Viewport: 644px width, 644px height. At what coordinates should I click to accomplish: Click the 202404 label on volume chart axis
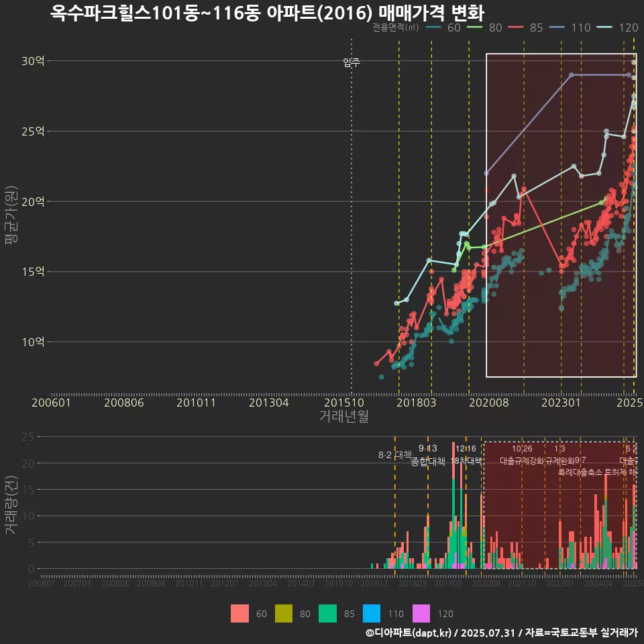[x=598, y=583]
